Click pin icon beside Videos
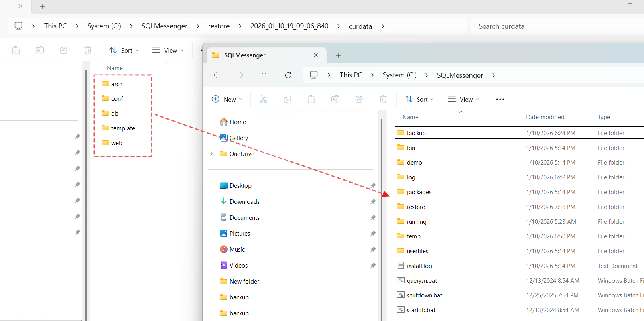The height and width of the screenshot is (321, 644). (373, 265)
